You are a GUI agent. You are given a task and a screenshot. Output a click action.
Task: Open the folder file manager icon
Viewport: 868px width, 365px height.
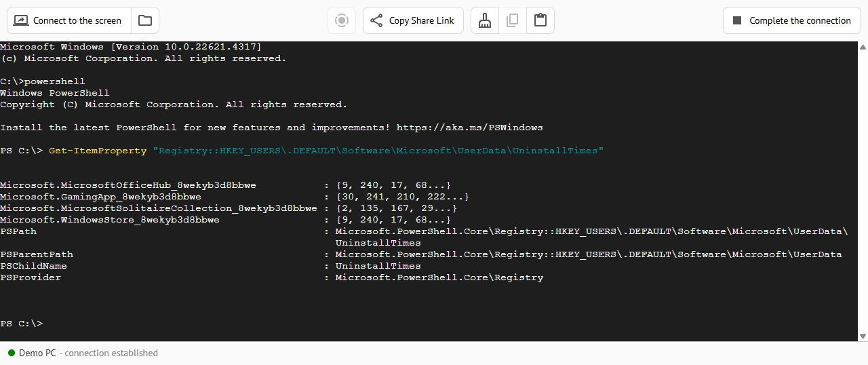pos(144,20)
